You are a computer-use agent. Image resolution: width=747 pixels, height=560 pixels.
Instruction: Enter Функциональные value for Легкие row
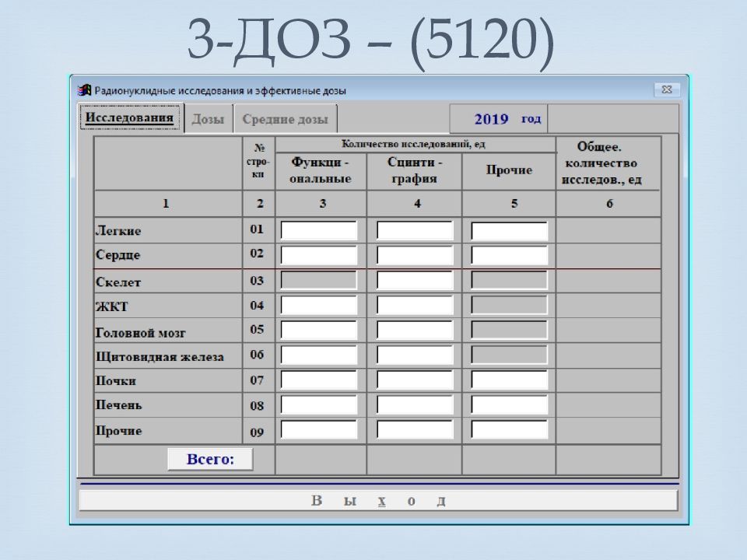tap(318, 231)
